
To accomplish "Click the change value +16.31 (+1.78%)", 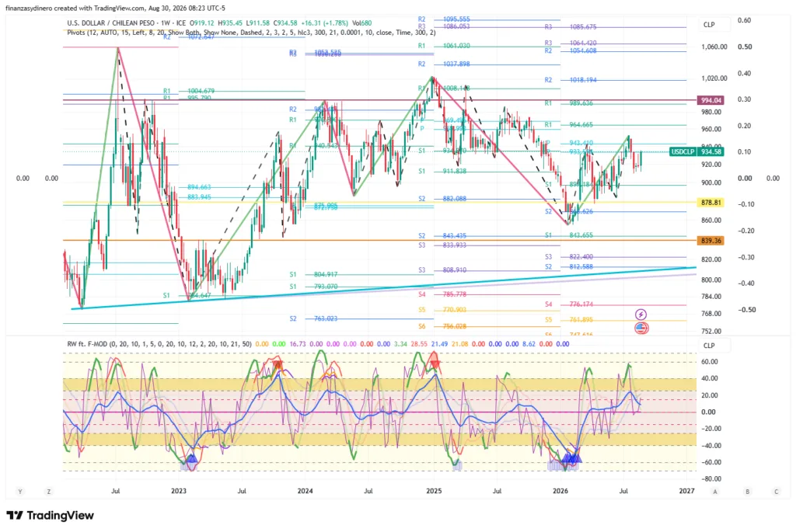I will (324, 23).
